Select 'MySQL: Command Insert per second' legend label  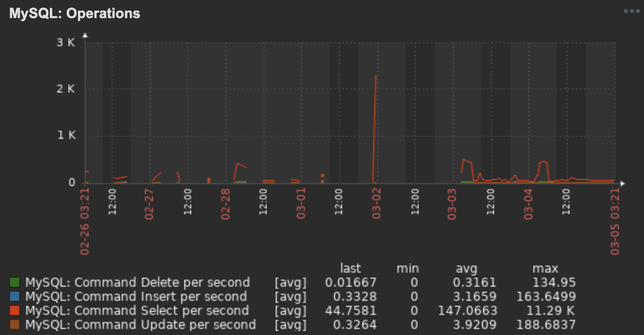[x=136, y=297]
